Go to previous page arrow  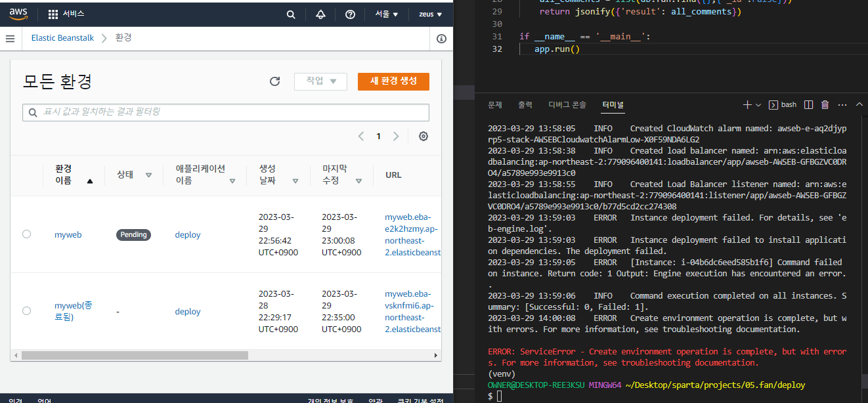[361, 137]
